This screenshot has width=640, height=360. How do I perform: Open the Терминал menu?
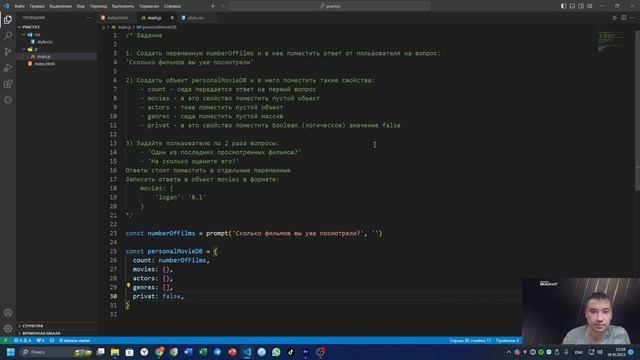149,6
